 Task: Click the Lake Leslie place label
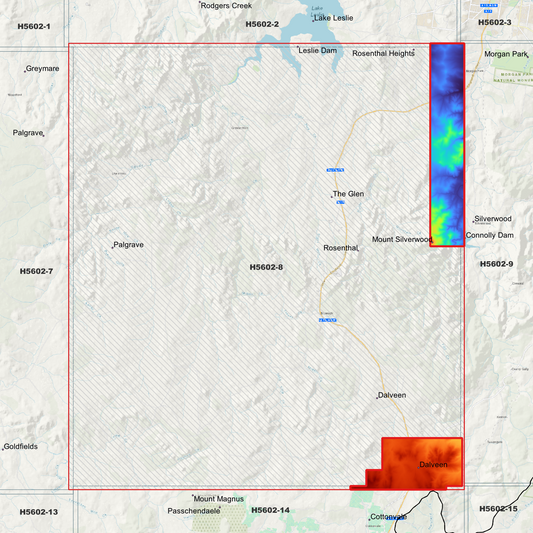pos(333,18)
